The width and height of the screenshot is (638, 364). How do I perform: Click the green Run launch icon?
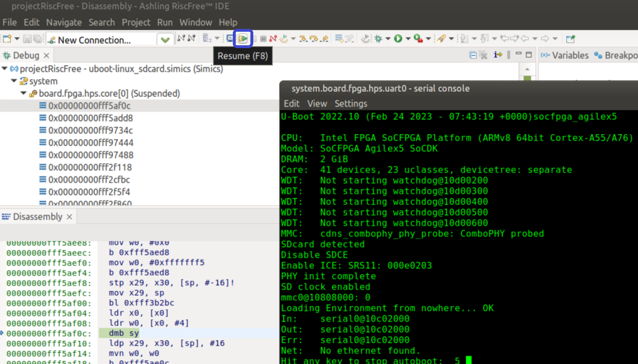pos(398,38)
